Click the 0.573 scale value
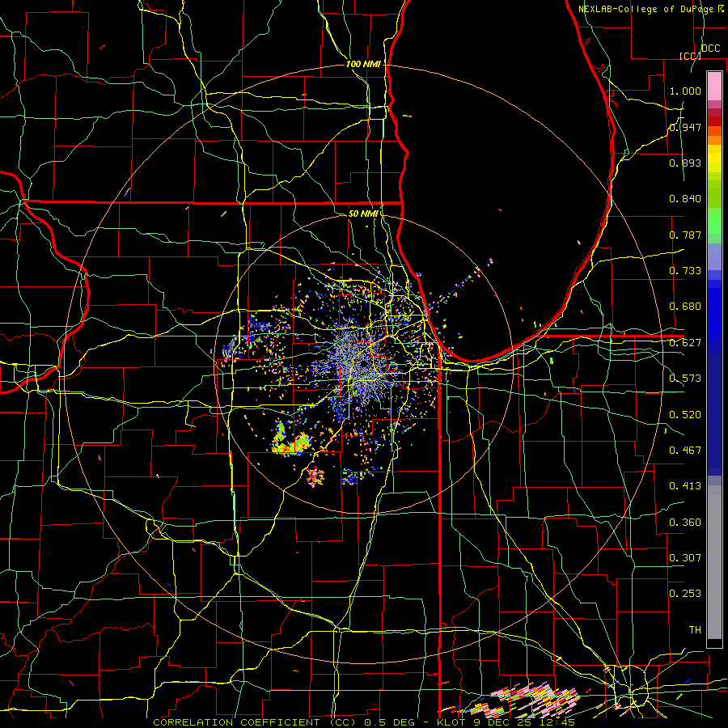 click(x=685, y=379)
